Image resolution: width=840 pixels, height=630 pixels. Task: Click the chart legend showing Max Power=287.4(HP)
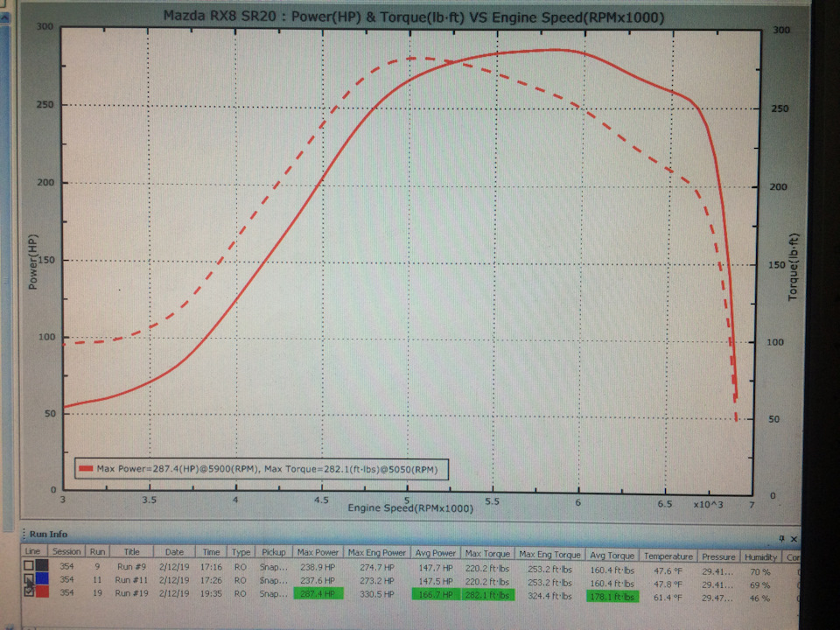[x=262, y=469]
